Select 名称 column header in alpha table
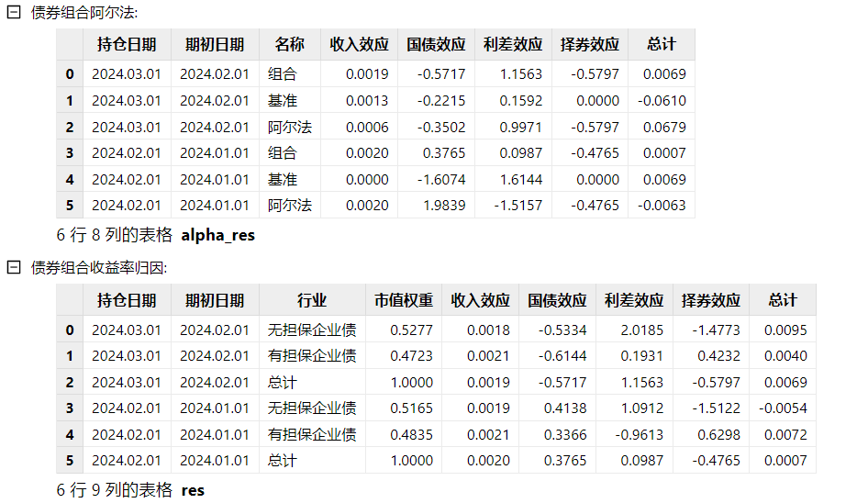 tap(289, 44)
